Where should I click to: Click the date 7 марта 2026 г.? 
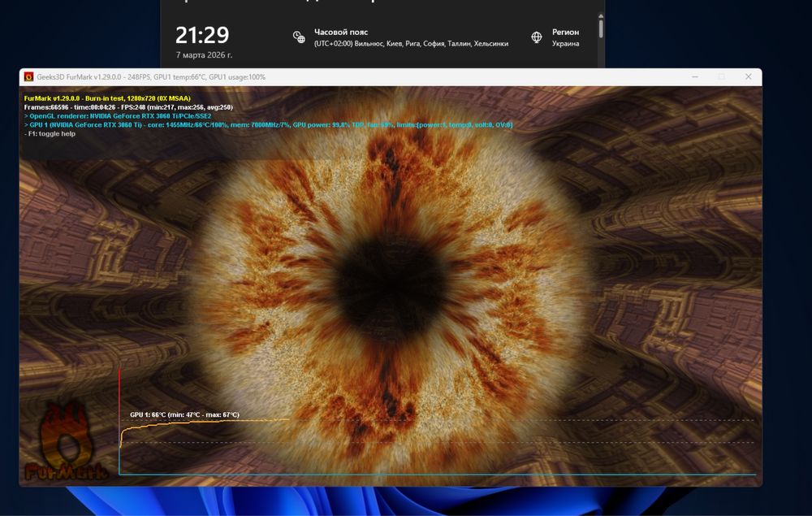(x=204, y=55)
